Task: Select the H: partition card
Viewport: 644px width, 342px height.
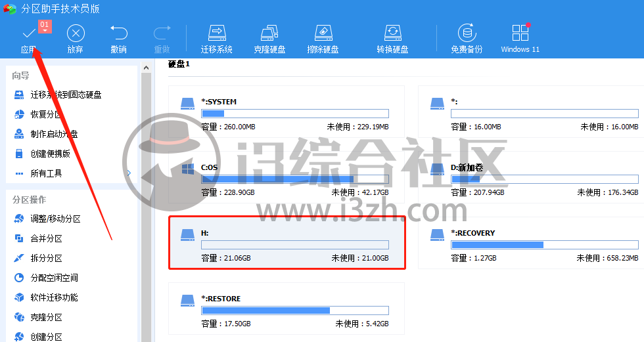Action: click(x=287, y=243)
